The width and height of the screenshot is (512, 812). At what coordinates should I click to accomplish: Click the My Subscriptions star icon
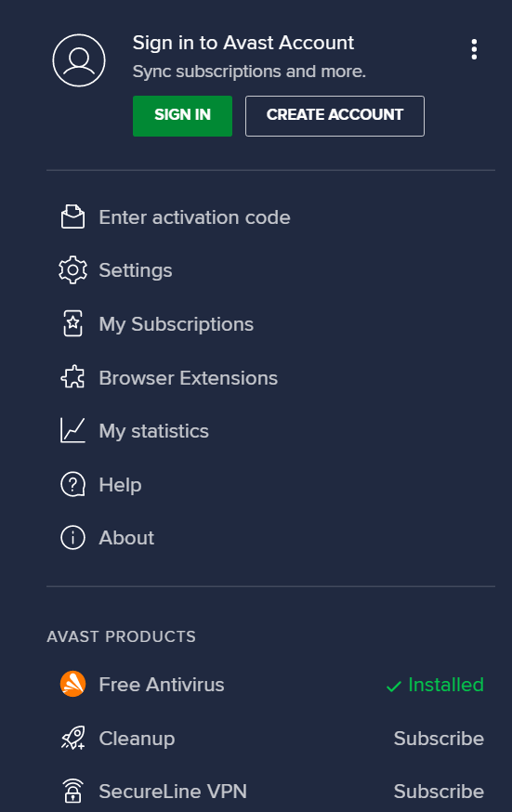(x=72, y=323)
